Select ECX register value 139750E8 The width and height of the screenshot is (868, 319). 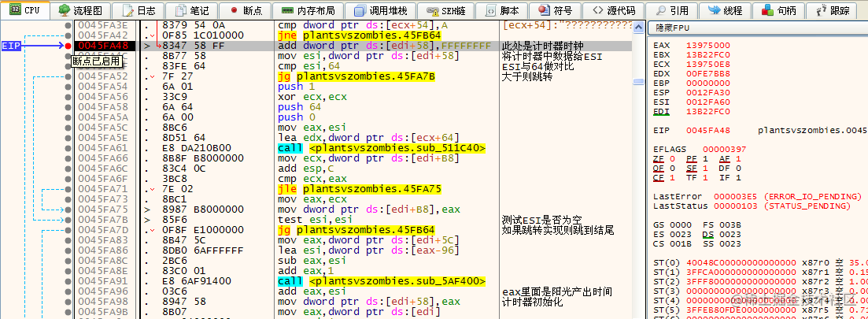(x=708, y=63)
